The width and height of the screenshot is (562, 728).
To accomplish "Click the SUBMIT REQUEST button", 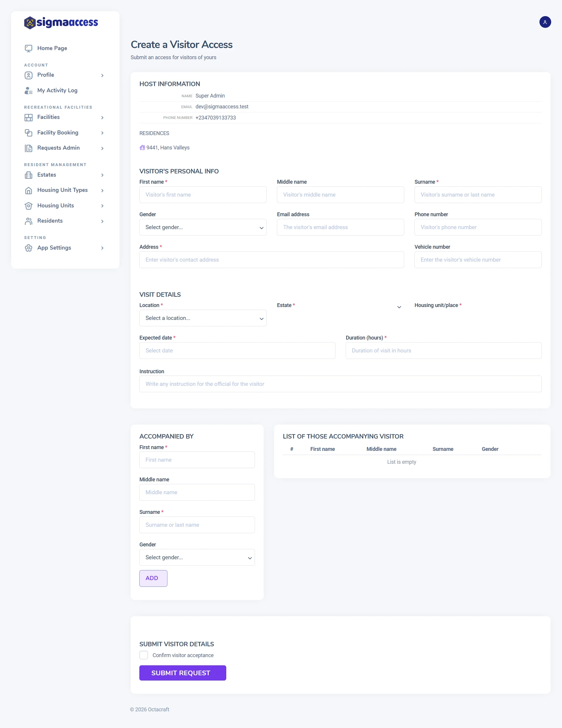I will (x=183, y=673).
